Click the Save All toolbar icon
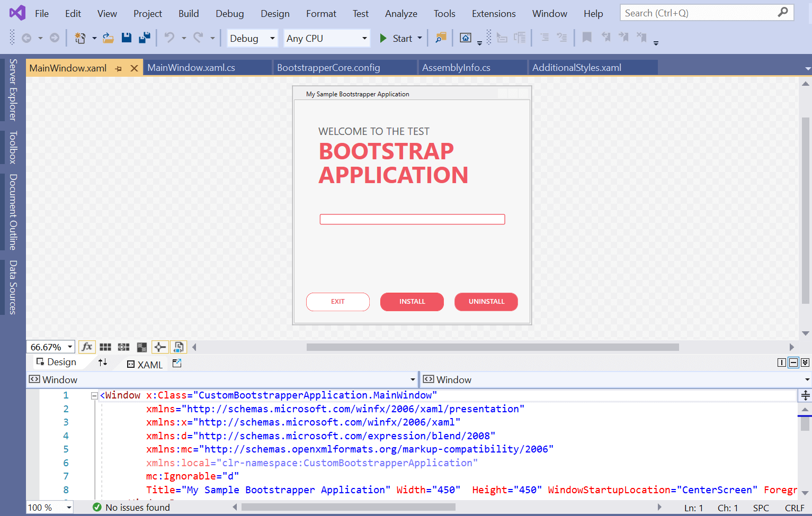 tap(144, 38)
